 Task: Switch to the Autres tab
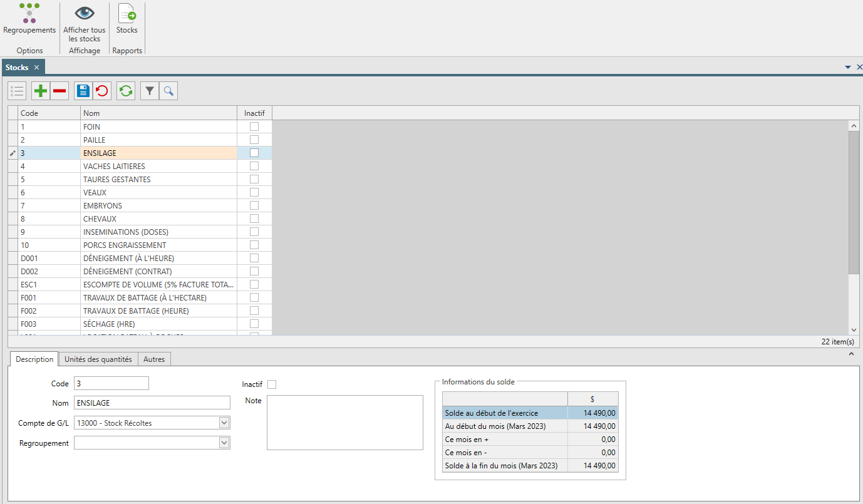click(x=155, y=359)
